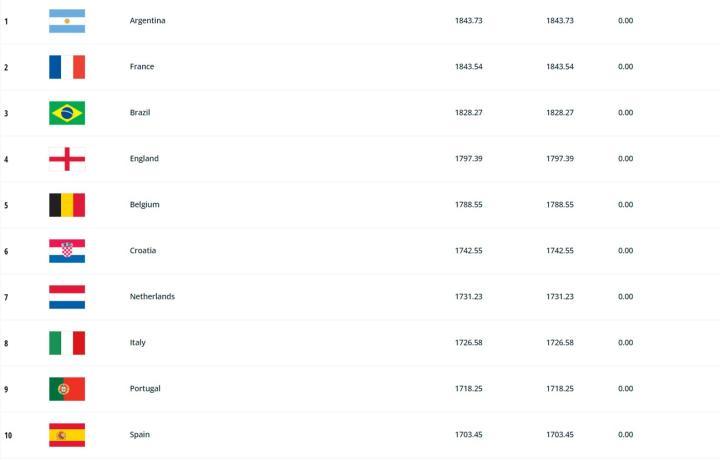Open the France team link
Image resolution: width=720 pixels, height=460 pixels.
142,67
